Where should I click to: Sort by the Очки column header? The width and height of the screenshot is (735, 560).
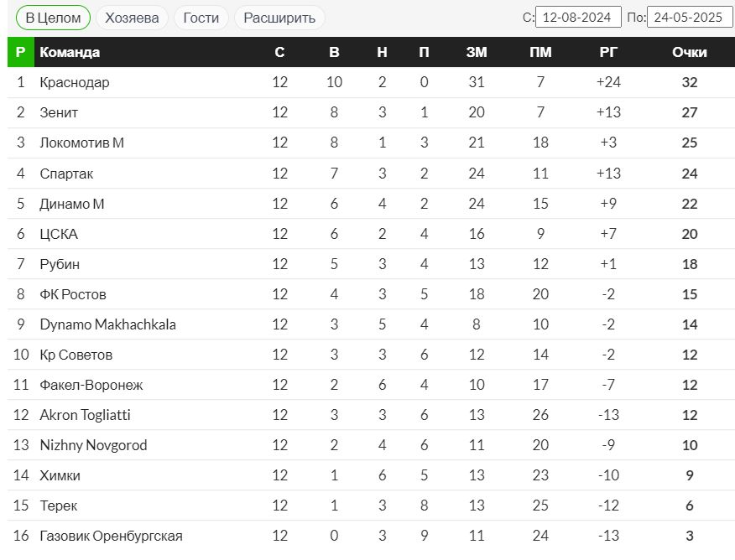click(x=689, y=52)
